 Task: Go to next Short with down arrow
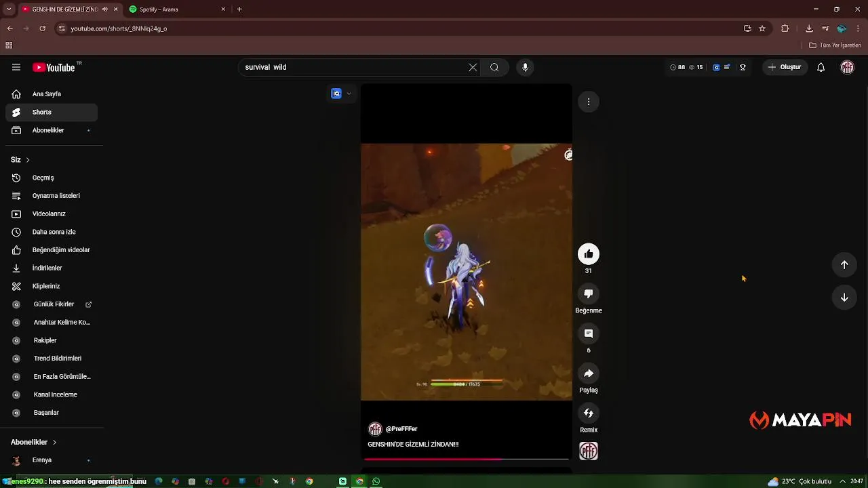[844, 298]
